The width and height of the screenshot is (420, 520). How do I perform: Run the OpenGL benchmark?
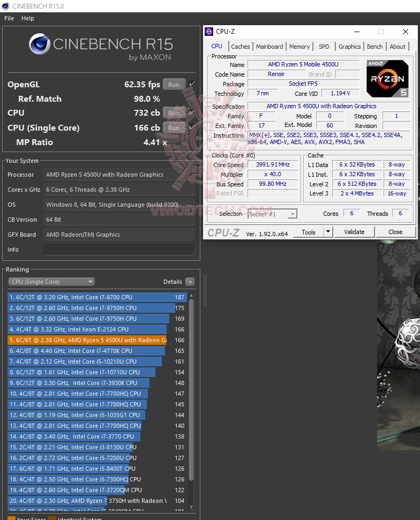[x=174, y=85]
